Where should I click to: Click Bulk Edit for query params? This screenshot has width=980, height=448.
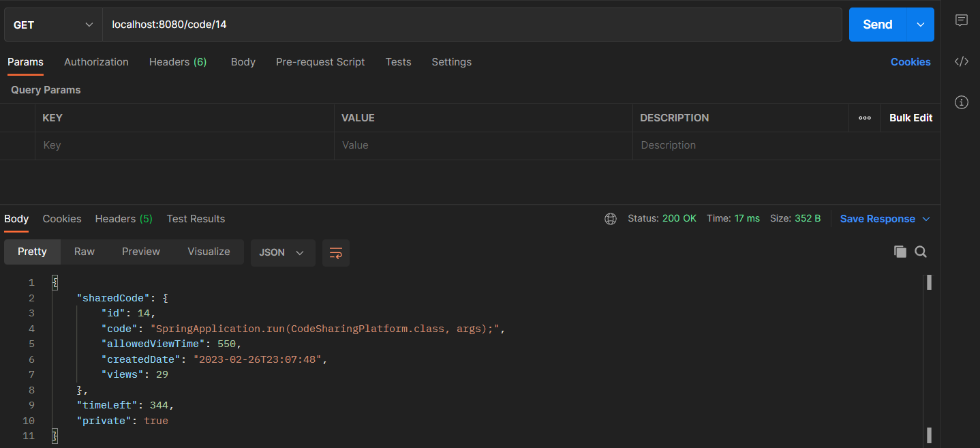(x=910, y=118)
